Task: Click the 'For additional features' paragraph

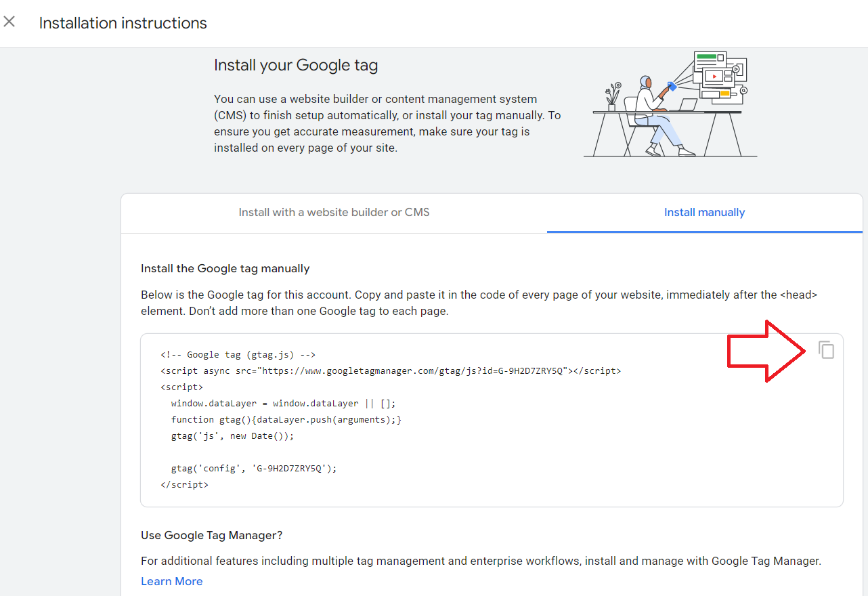Action: click(481, 561)
